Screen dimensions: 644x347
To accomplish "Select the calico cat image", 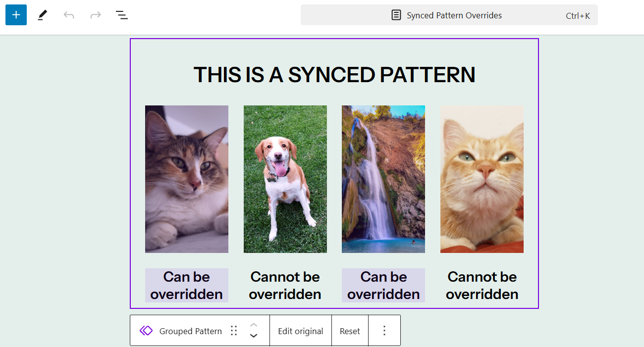I will (x=187, y=179).
